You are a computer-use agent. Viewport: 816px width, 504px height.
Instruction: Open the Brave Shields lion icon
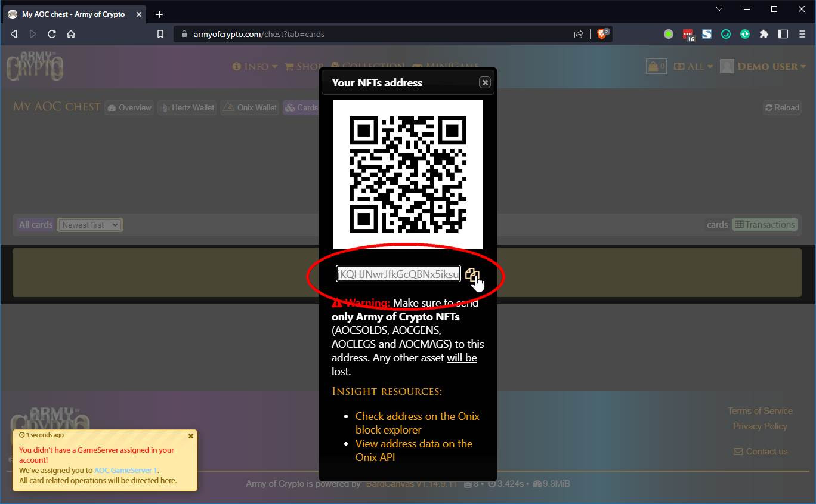[x=603, y=33]
